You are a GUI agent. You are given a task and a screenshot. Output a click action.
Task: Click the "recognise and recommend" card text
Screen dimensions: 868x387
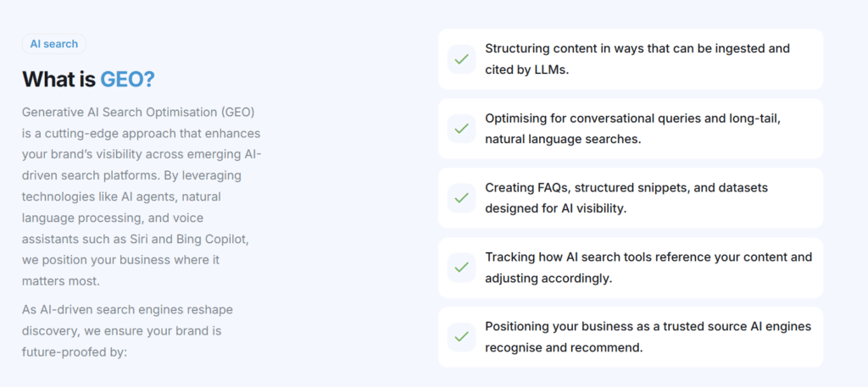[x=564, y=347]
